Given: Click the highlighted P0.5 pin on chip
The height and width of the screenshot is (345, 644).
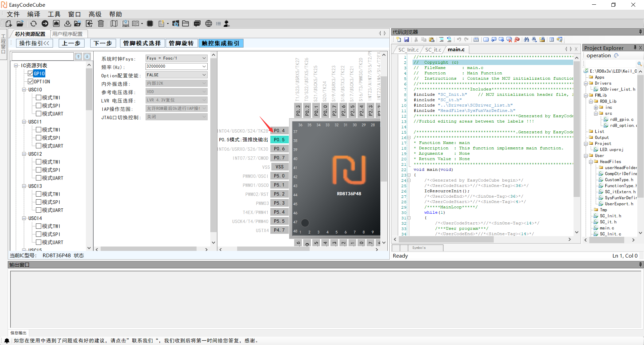Looking at the screenshot, I should [279, 140].
